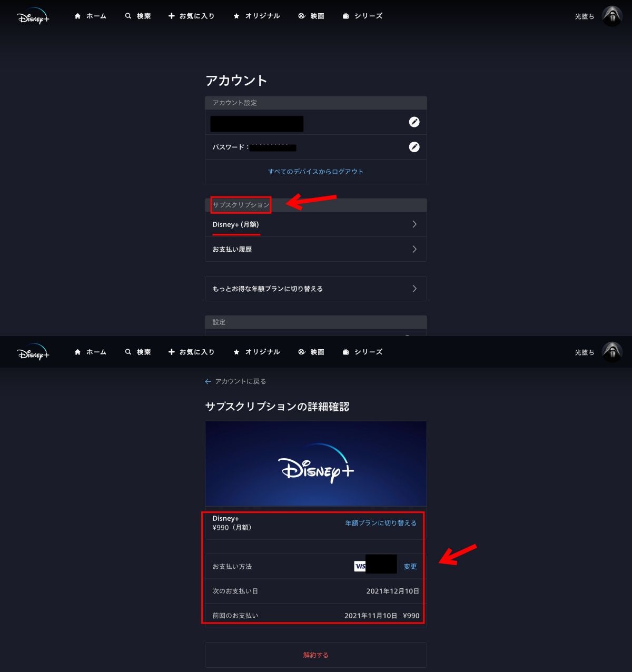
Task: Go to オリジナル from the アカウント page navigation
Action: pos(256,16)
